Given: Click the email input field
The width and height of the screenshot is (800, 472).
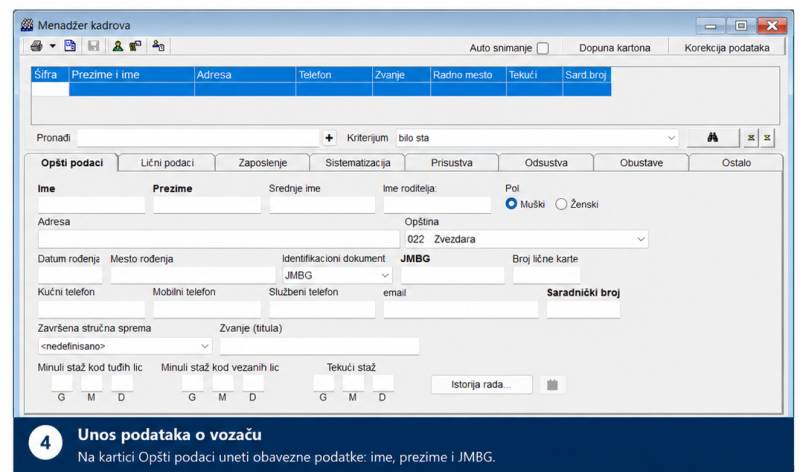Looking at the screenshot, I should coord(461,309).
